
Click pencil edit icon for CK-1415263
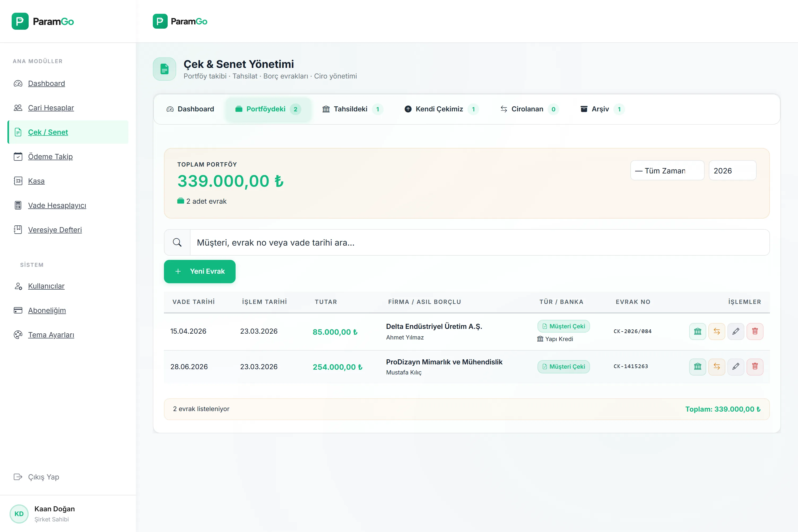(x=736, y=367)
